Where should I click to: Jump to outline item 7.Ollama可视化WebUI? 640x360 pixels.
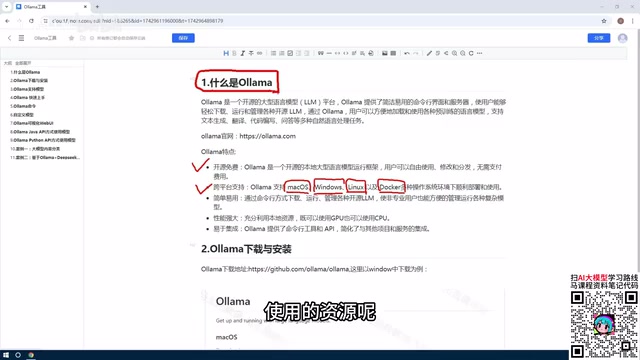[32, 123]
